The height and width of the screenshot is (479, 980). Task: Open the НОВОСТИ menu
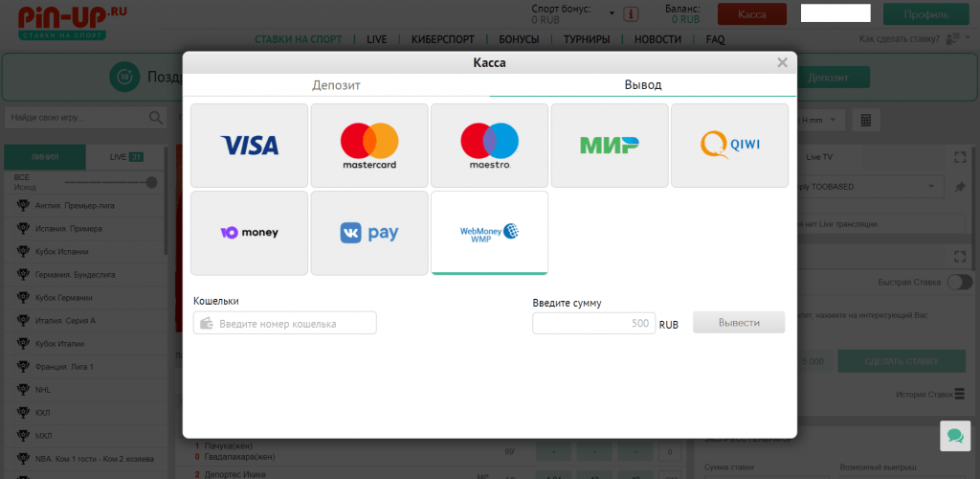tap(657, 39)
